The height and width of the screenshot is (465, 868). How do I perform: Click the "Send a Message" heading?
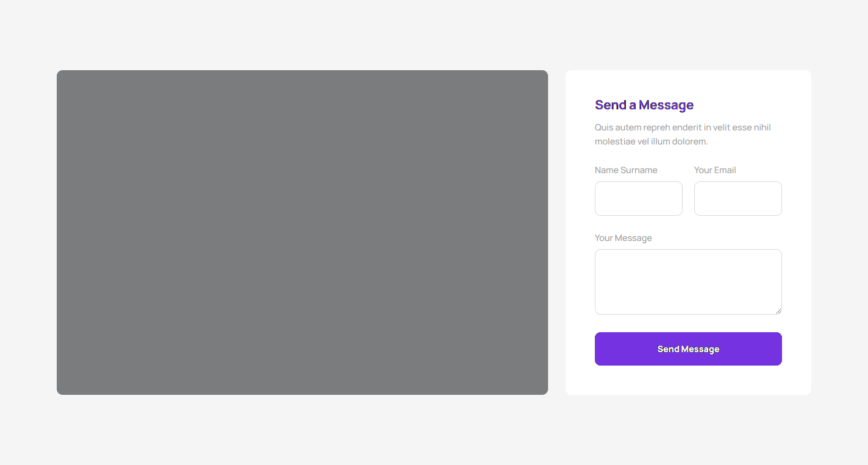(x=644, y=105)
